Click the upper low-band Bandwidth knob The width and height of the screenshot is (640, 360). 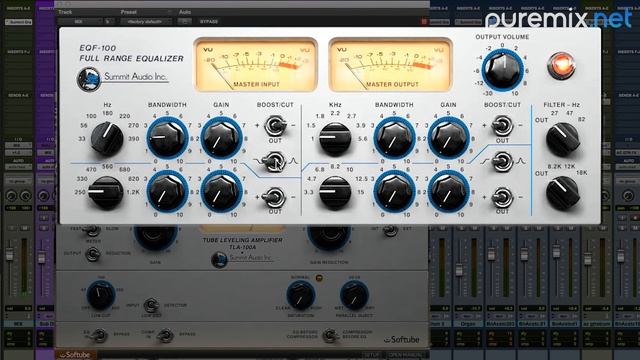pos(167,138)
